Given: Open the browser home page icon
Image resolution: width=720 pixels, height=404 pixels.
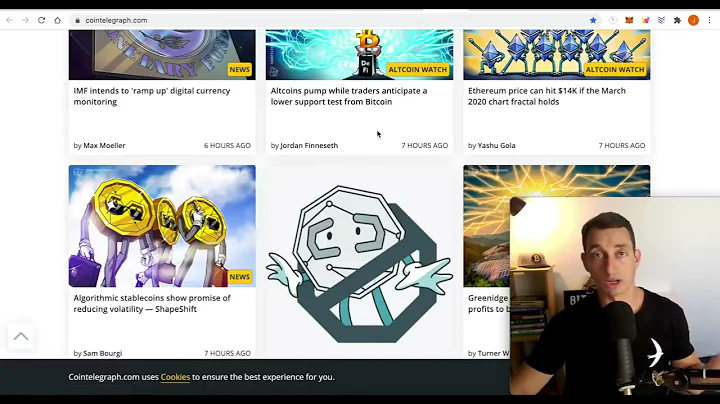Looking at the screenshot, I should point(57,20).
